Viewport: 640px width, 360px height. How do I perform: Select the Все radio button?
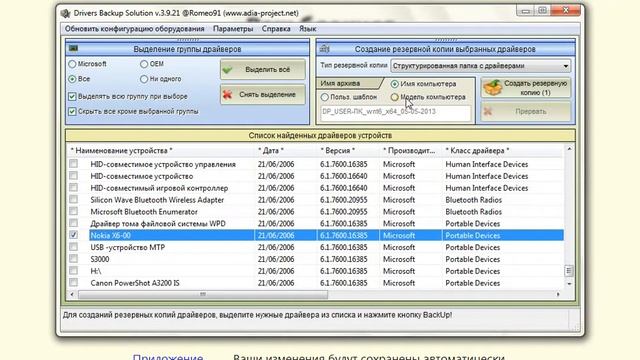click(x=72, y=79)
